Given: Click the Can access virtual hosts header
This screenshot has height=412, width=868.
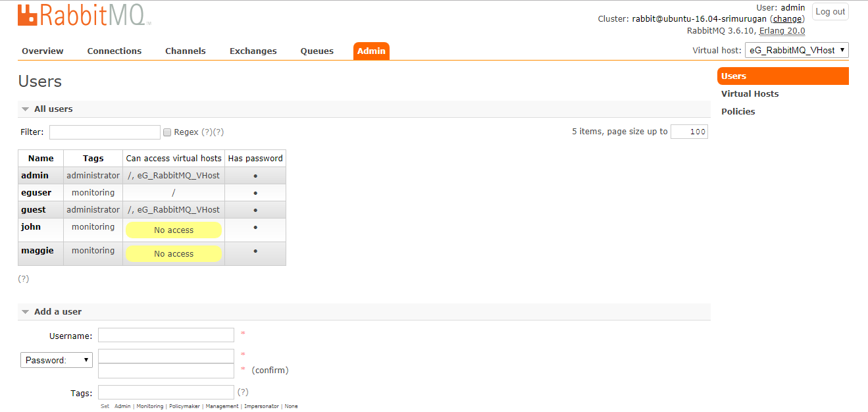Looking at the screenshot, I should click(x=174, y=159).
